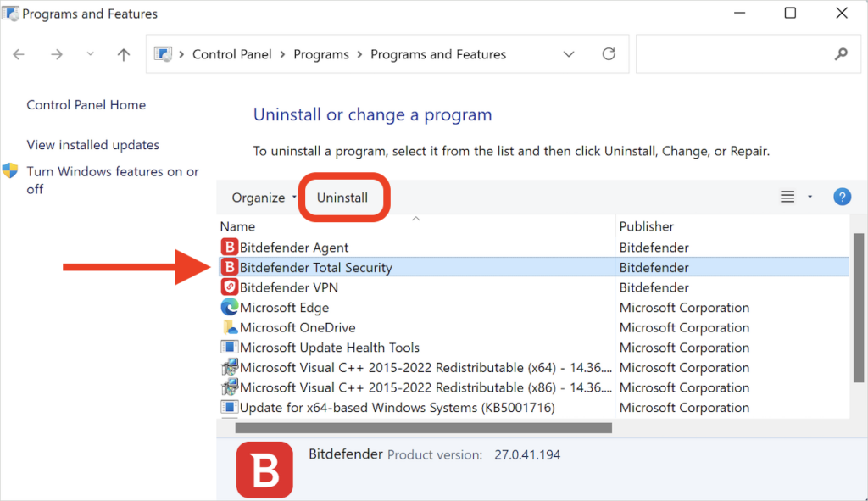Open Help using the question mark icon
This screenshot has width=868, height=501.
[x=842, y=196]
